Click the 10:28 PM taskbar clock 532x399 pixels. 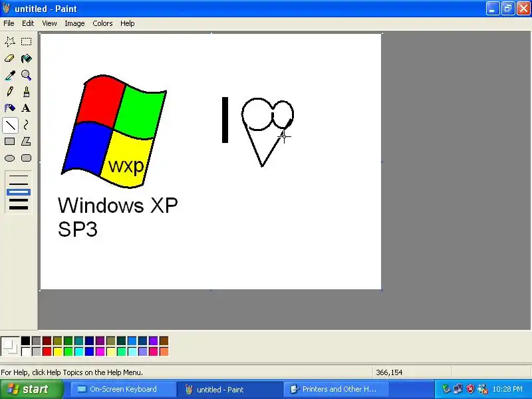coord(507,389)
